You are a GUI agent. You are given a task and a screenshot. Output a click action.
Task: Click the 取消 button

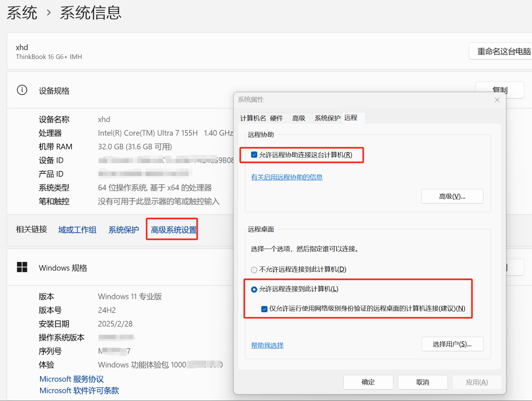(x=423, y=382)
